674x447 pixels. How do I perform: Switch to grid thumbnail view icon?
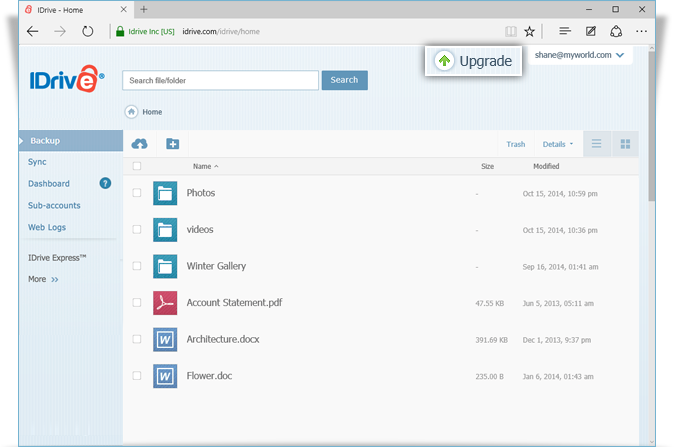(x=625, y=144)
